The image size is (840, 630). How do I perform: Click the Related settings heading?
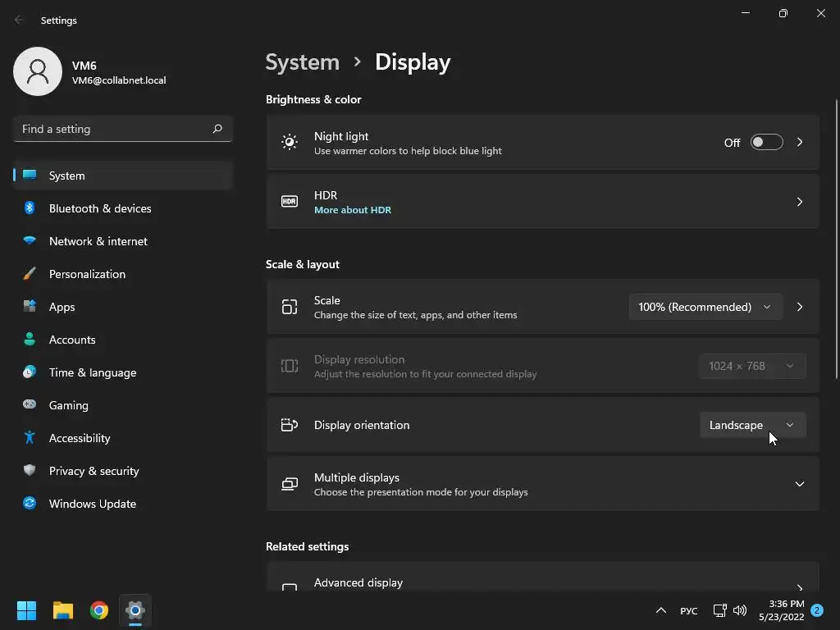307,546
